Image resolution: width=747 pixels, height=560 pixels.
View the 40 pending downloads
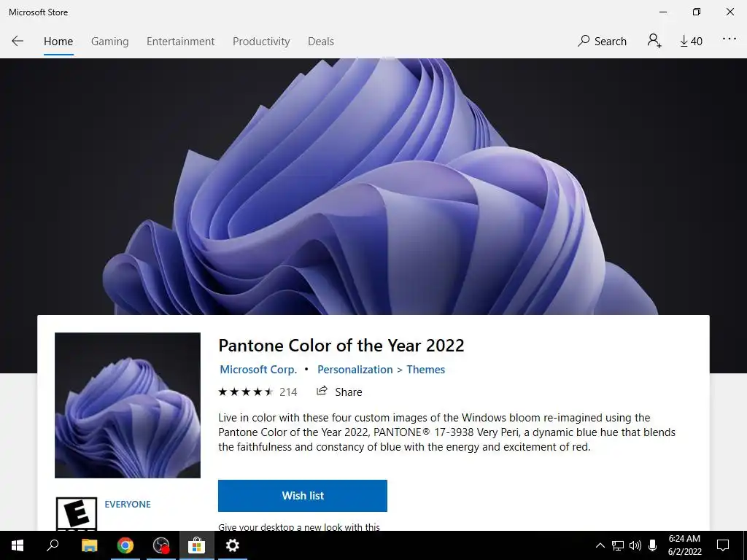(691, 41)
